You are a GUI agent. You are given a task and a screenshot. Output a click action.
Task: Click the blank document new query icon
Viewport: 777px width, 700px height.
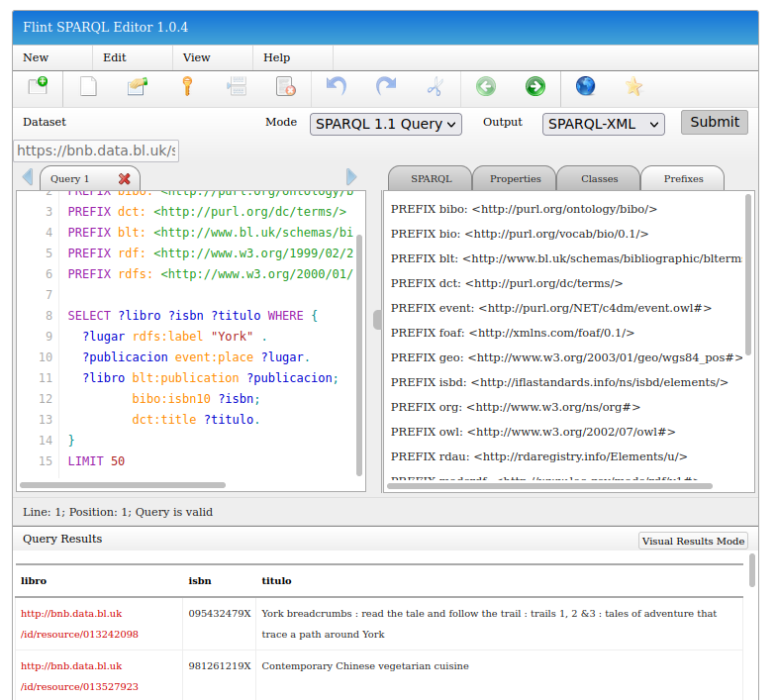(x=88, y=87)
